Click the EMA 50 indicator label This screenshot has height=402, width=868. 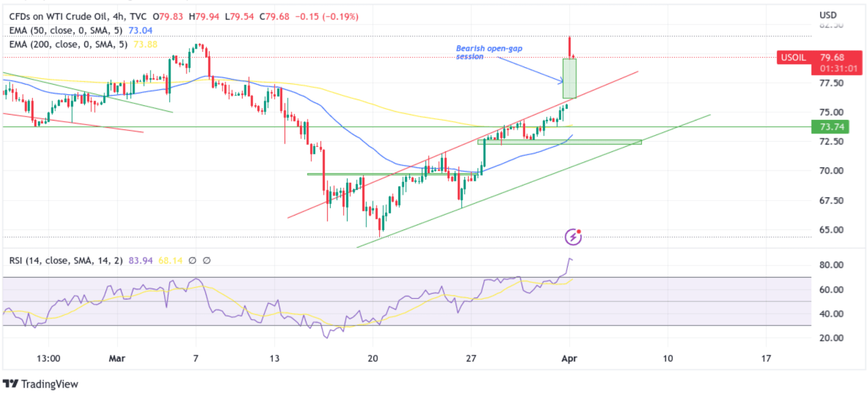66,30
